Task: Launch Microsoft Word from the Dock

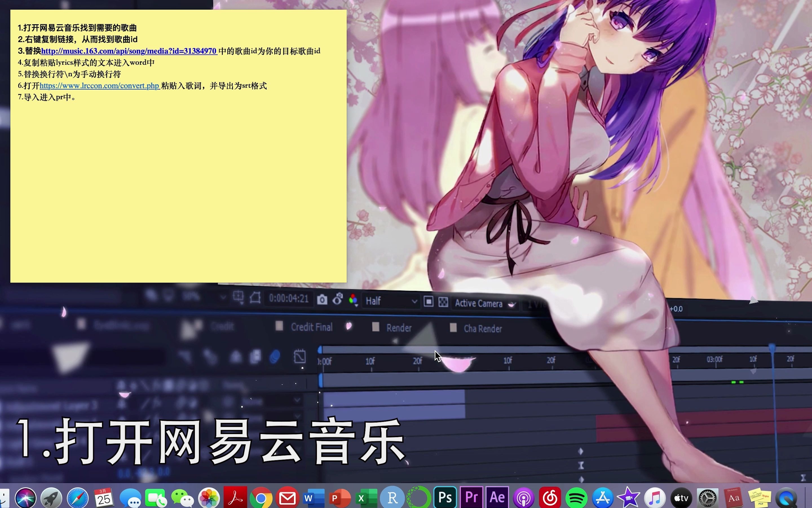Action: pyautogui.click(x=314, y=498)
